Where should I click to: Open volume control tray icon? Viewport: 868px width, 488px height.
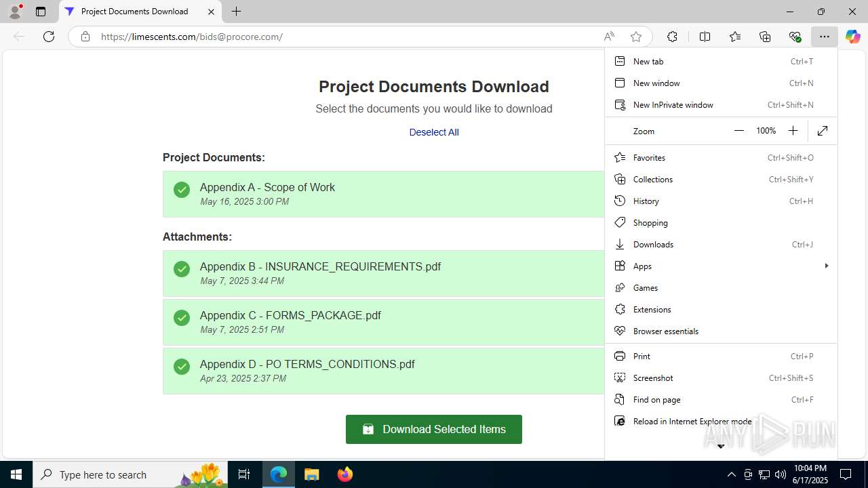point(781,474)
